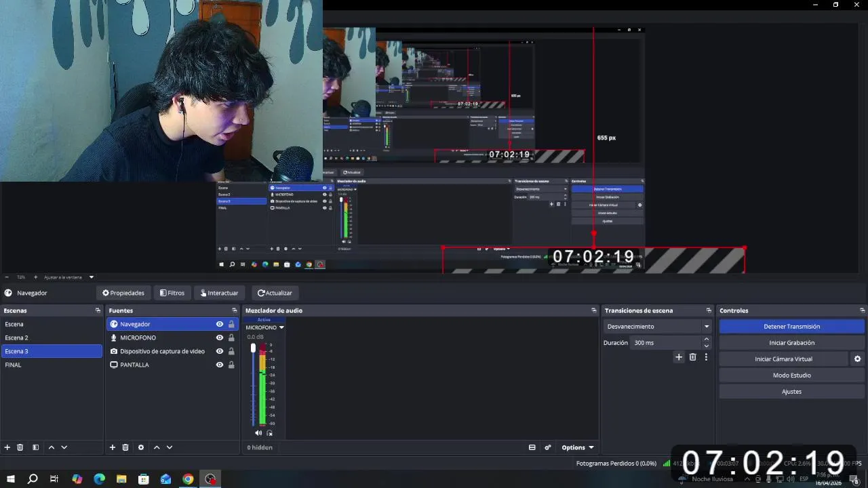Add a new source in Fuentes
The width and height of the screenshot is (868, 488).
point(113,447)
